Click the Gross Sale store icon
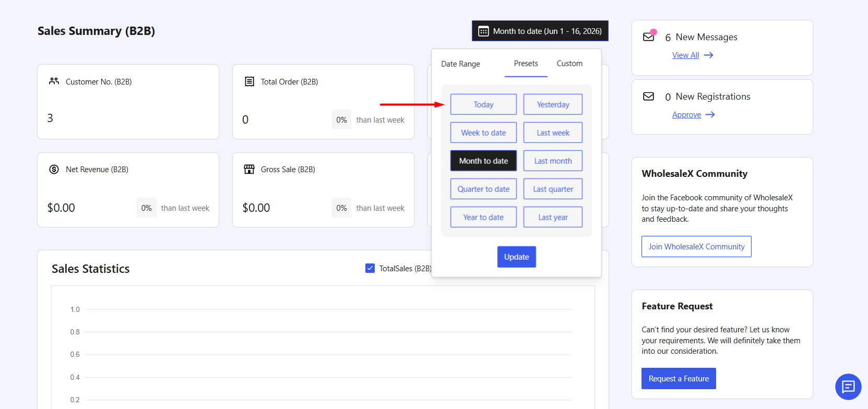868x409 pixels. click(249, 169)
